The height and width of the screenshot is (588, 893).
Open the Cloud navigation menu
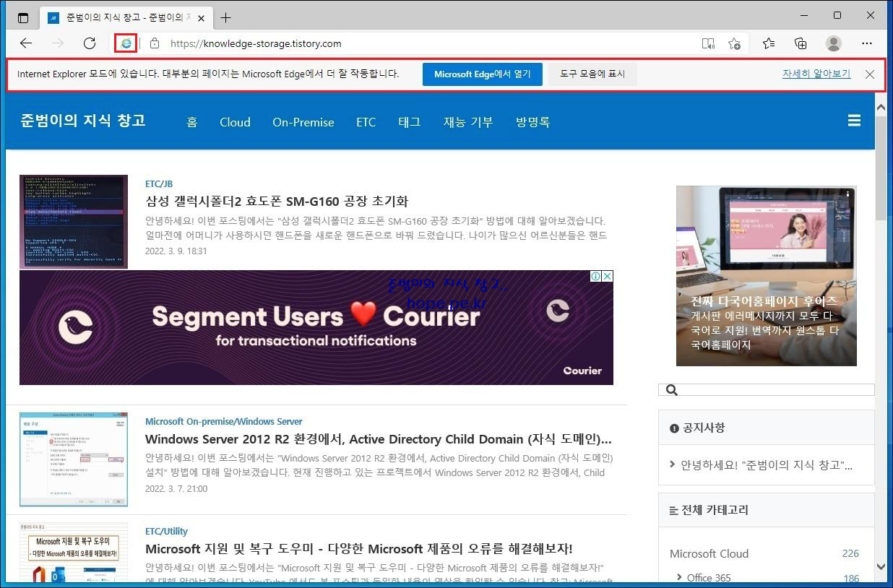[235, 122]
